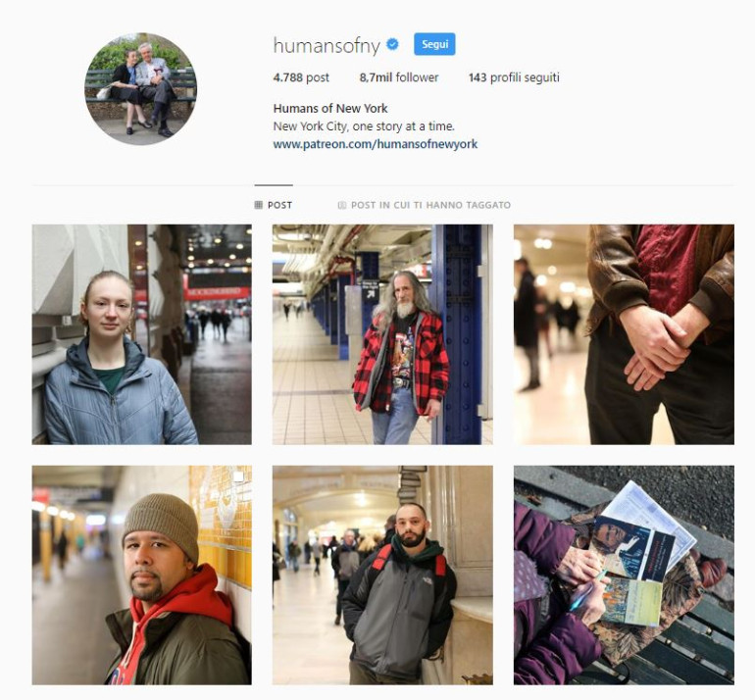Viewport: 755px width, 700px height.
Task: Open the patreon.com/humansofnewyork link
Action: coord(376,144)
